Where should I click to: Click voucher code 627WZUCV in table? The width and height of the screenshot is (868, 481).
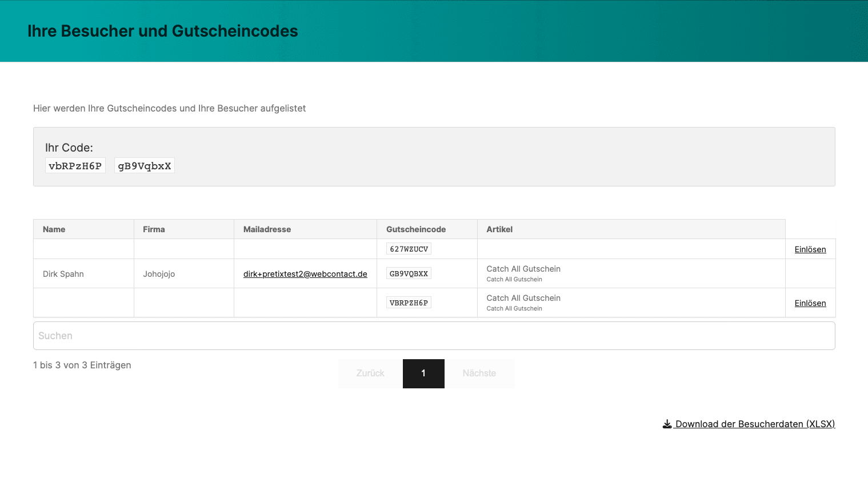[x=409, y=249]
